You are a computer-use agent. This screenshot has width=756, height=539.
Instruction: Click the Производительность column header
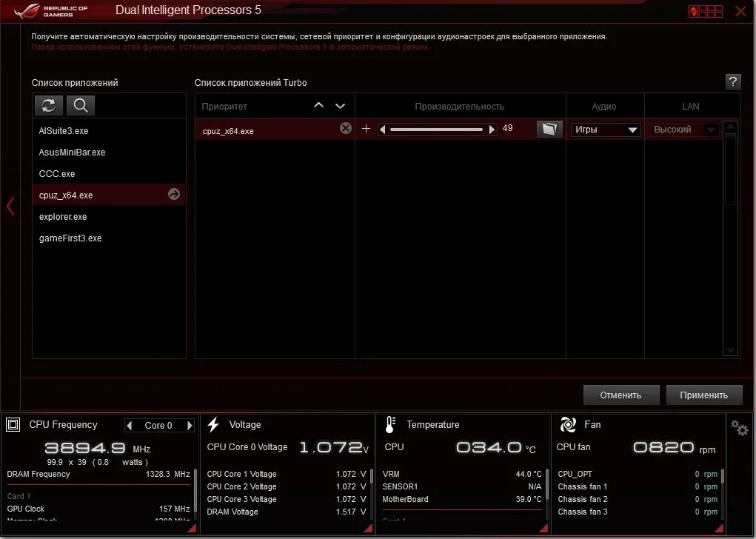click(460, 107)
